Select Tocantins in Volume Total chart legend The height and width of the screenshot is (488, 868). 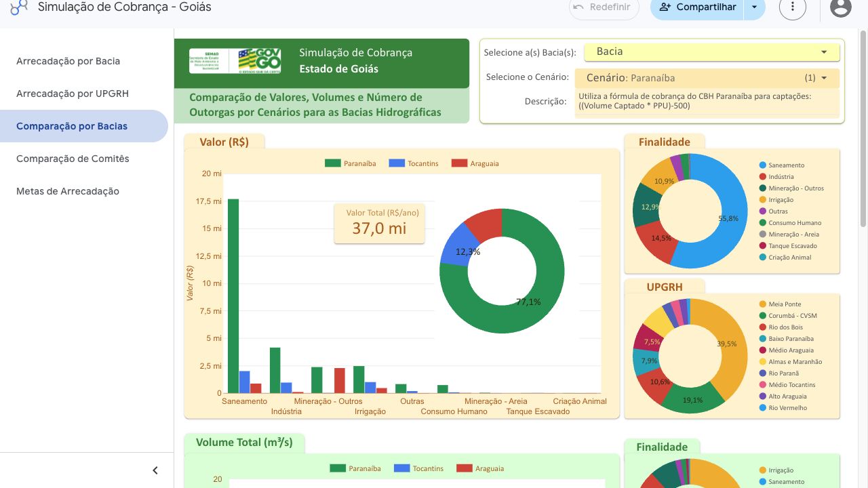[420, 468]
